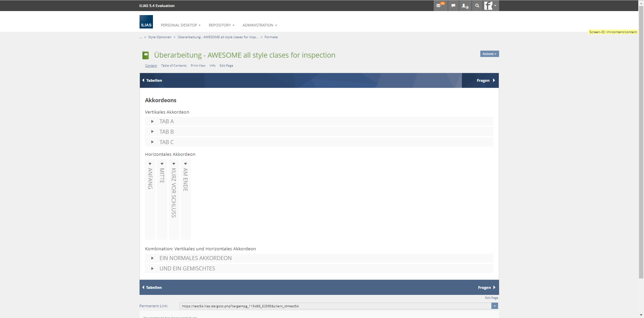
Task: Open the Actions dropdown
Action: point(489,54)
